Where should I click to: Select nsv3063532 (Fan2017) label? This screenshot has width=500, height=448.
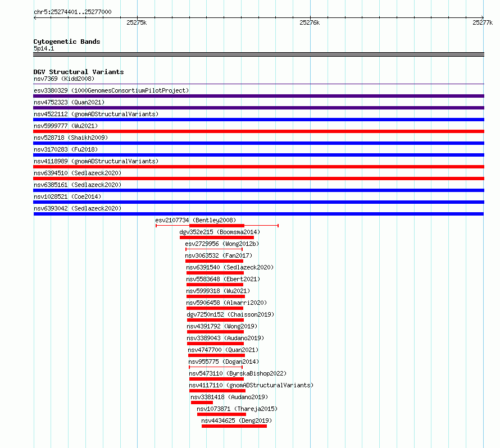click(219, 255)
